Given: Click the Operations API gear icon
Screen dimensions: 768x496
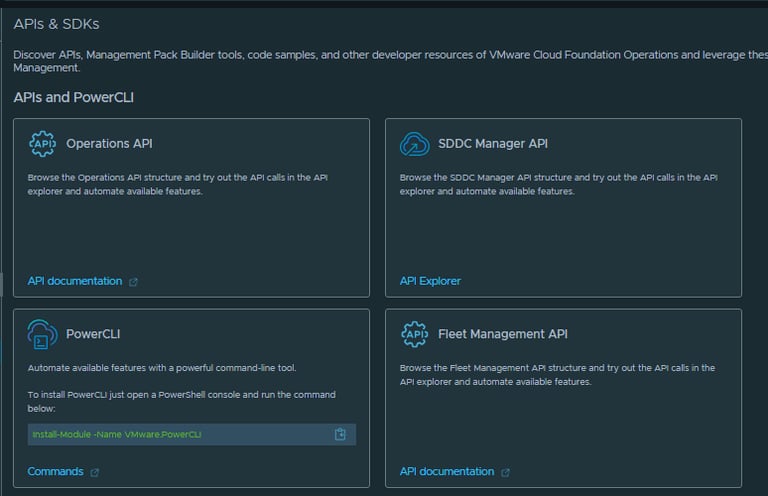Looking at the screenshot, I should [43, 144].
